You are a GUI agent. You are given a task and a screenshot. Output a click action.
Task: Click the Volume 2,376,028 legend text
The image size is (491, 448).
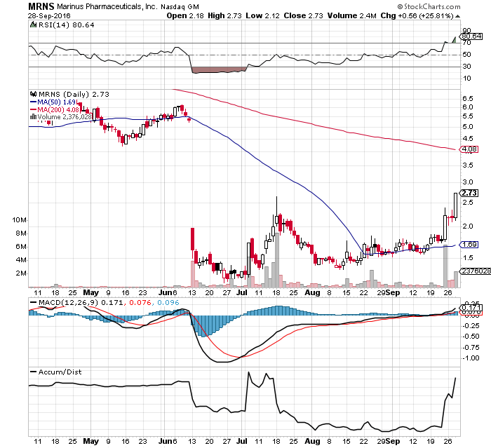65,117
